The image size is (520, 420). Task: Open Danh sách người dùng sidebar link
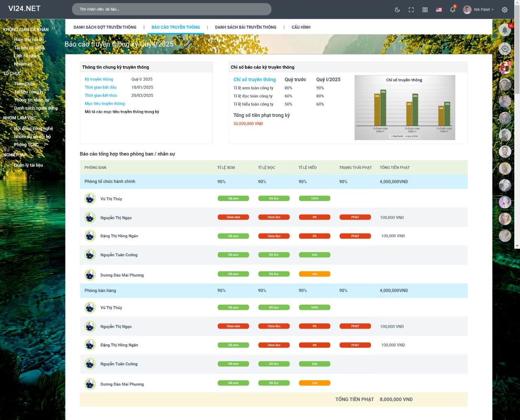coord(36,108)
